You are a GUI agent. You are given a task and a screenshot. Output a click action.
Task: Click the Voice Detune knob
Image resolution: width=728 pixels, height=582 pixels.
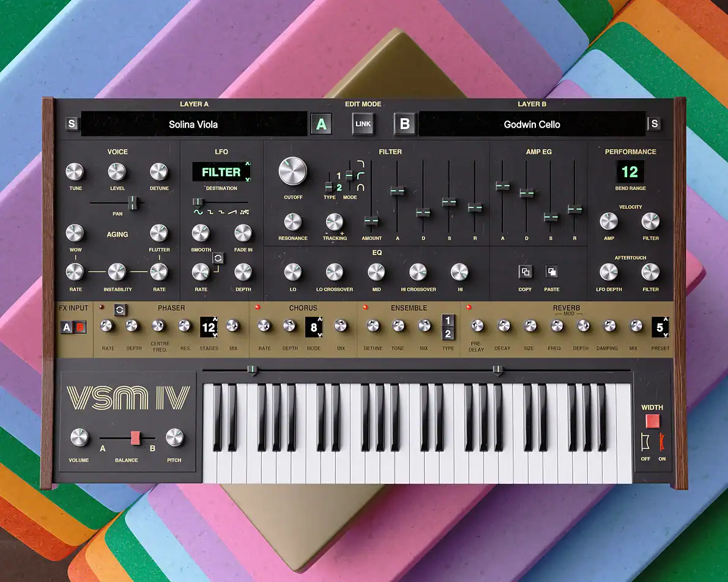tap(159, 172)
